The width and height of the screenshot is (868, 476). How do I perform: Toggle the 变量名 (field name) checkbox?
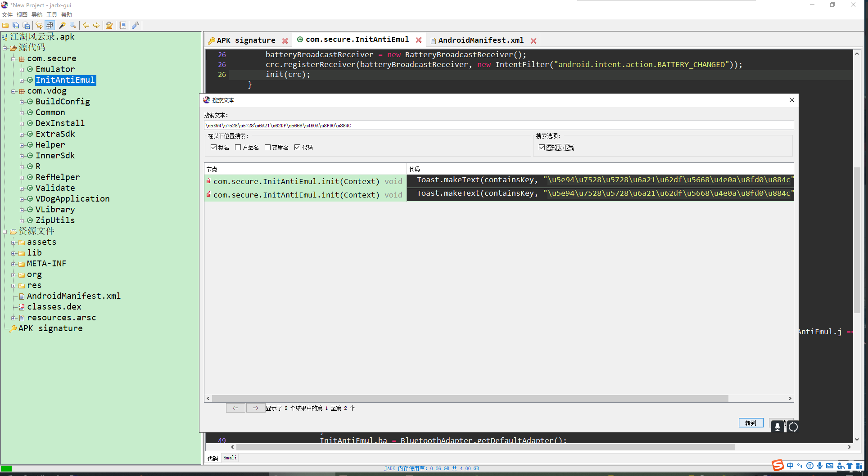point(268,148)
